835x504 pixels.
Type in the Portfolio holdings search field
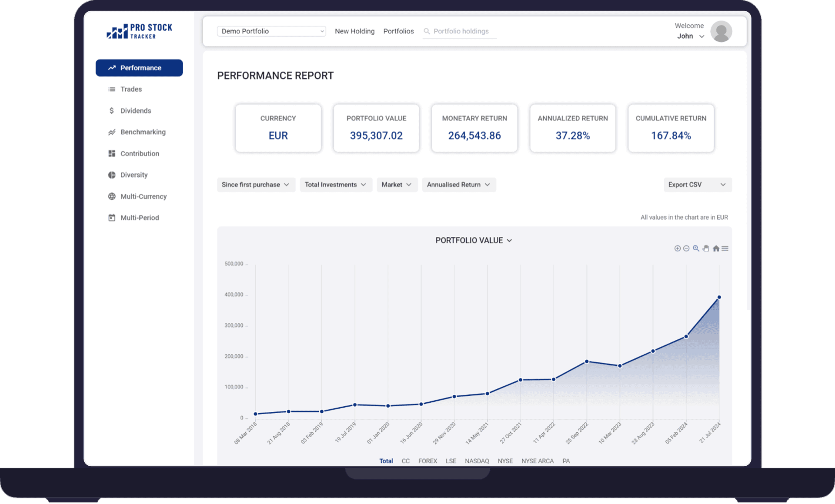(461, 31)
